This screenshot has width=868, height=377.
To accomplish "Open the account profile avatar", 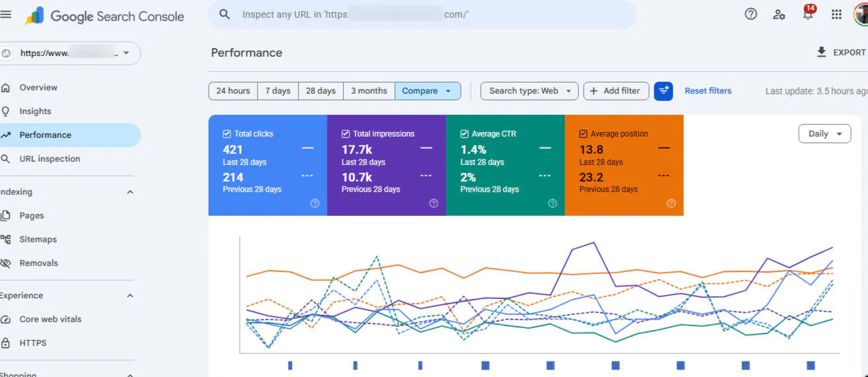I will (x=861, y=14).
